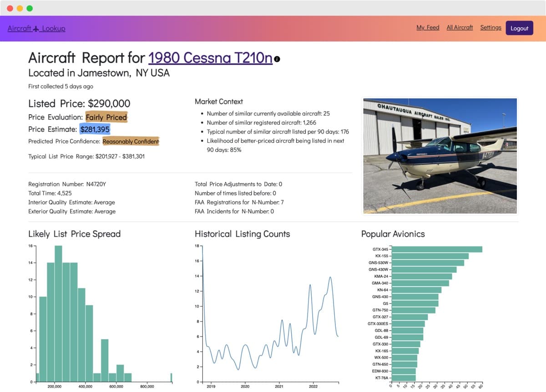Click the "Typical List Price Range" line
This screenshot has height=392, width=546.
coord(86,156)
